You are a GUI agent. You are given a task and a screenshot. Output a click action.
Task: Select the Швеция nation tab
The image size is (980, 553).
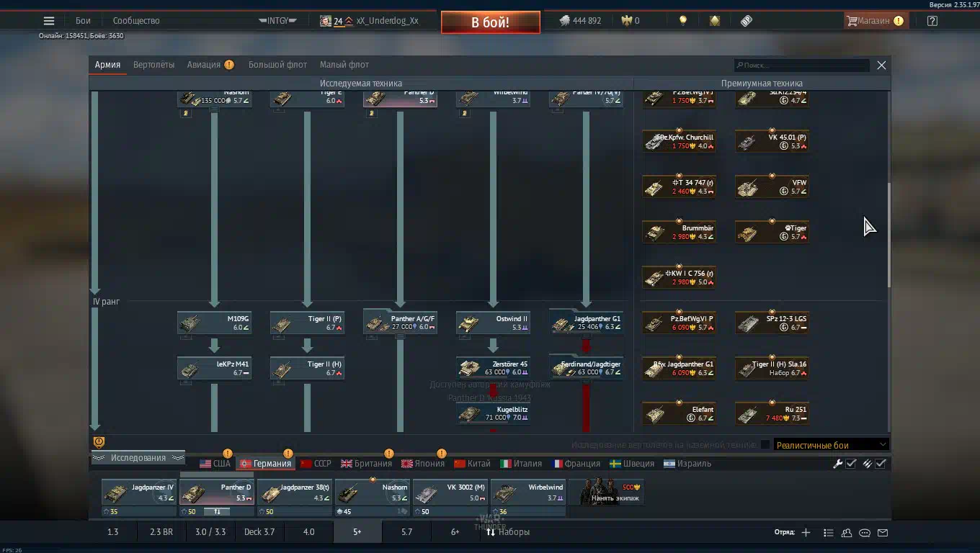click(x=632, y=464)
